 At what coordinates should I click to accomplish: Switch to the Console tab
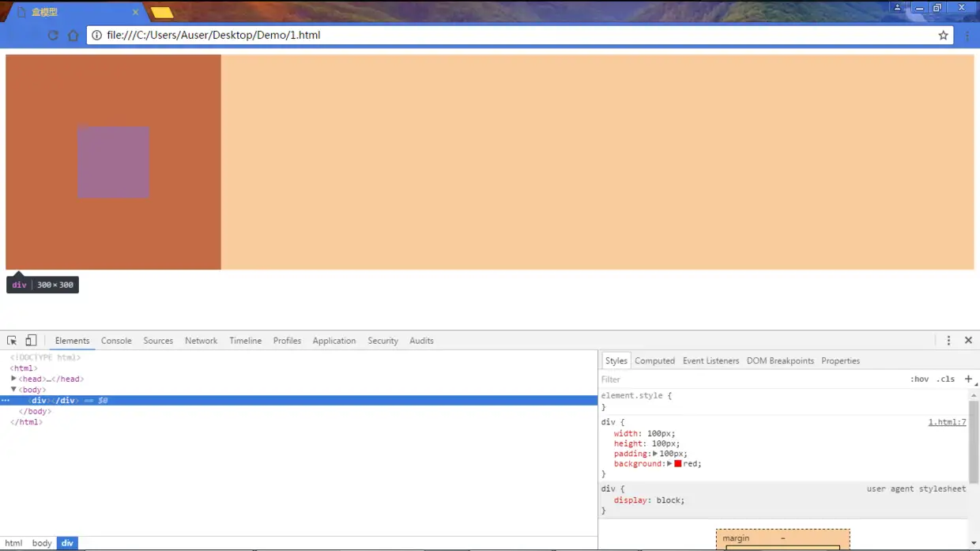tap(116, 341)
